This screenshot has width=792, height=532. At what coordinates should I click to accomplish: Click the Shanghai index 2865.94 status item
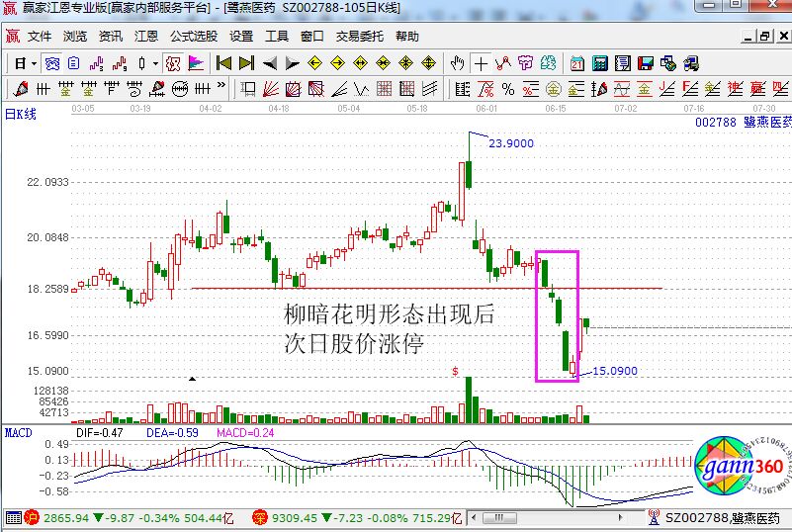[64, 517]
